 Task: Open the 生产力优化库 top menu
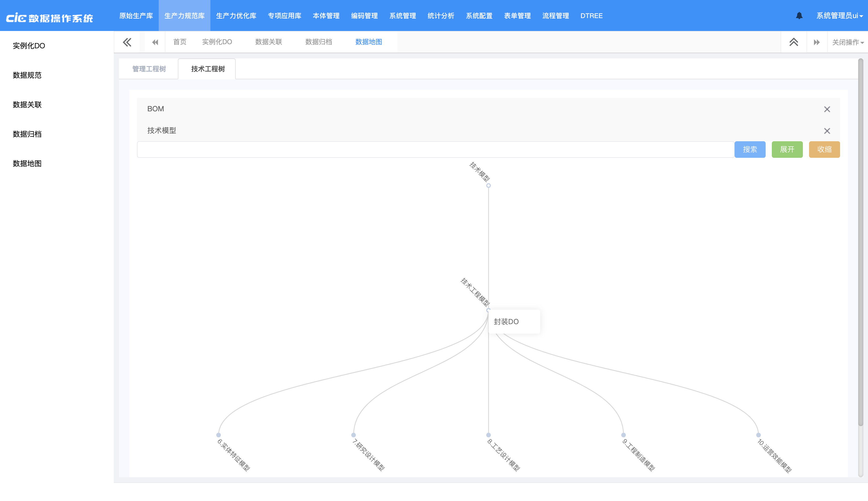pos(236,16)
